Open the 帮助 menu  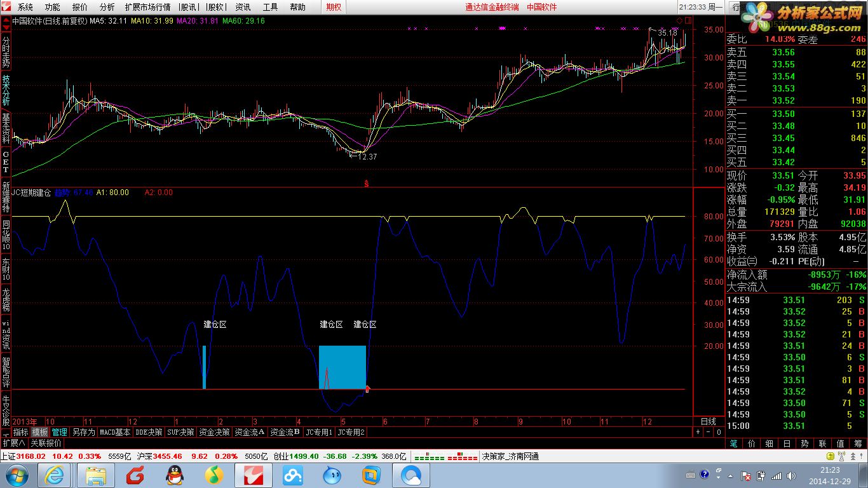tap(297, 7)
